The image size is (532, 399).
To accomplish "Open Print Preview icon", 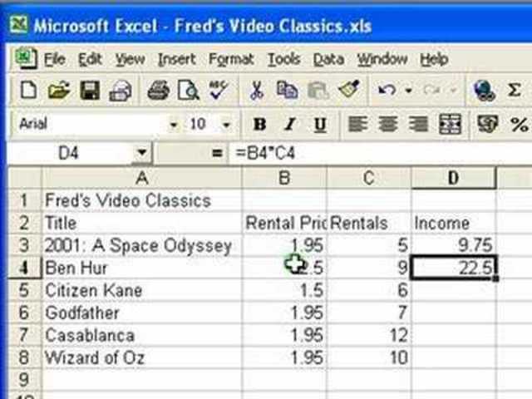I will pos(189,91).
